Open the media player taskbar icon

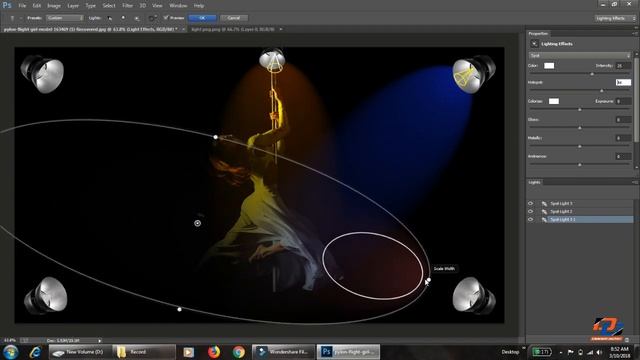click(x=189, y=352)
